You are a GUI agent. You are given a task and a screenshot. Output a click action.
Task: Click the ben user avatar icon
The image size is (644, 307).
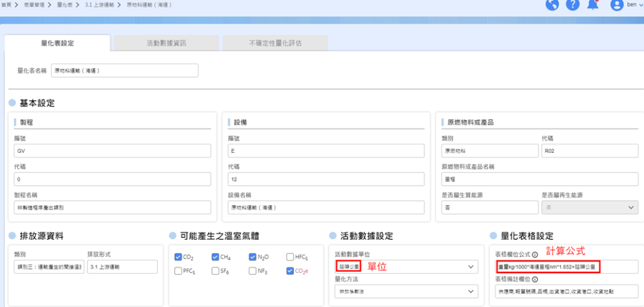click(x=616, y=5)
